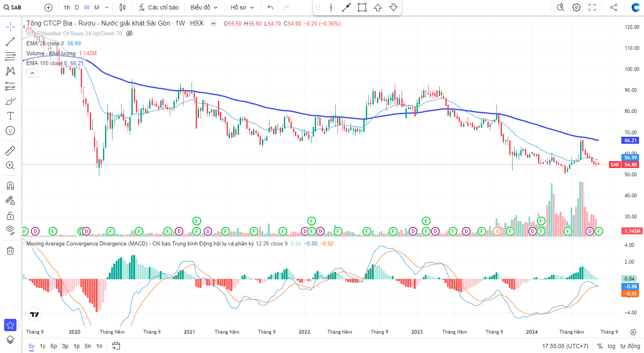Image resolution: width=644 pixels, height=353 pixels.
Task: Add drawing tool to favorites star
Action: coord(10,325)
